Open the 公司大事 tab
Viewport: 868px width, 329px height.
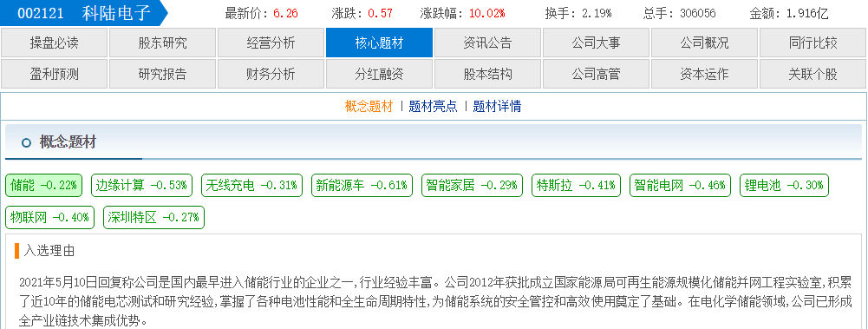(x=596, y=43)
